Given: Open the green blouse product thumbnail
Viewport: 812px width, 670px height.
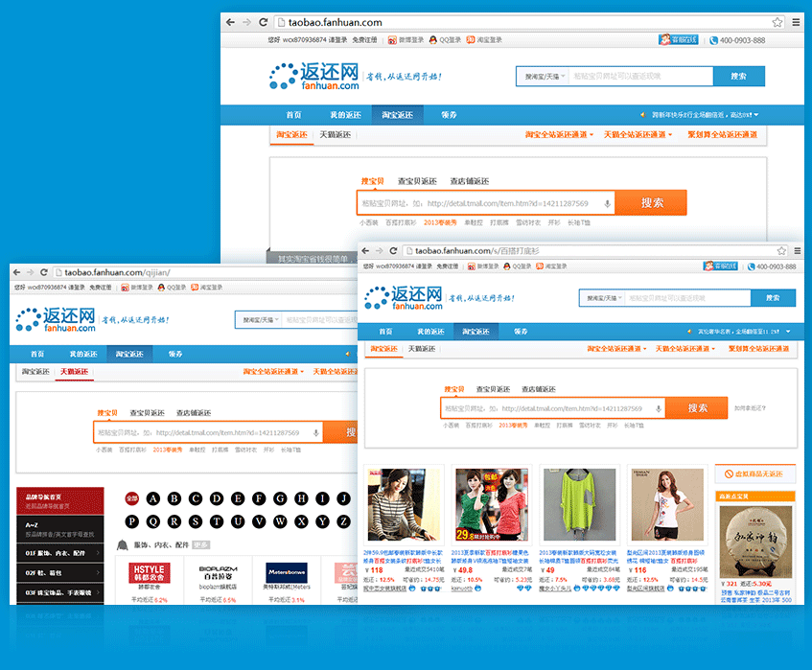Looking at the screenshot, I should (579, 504).
